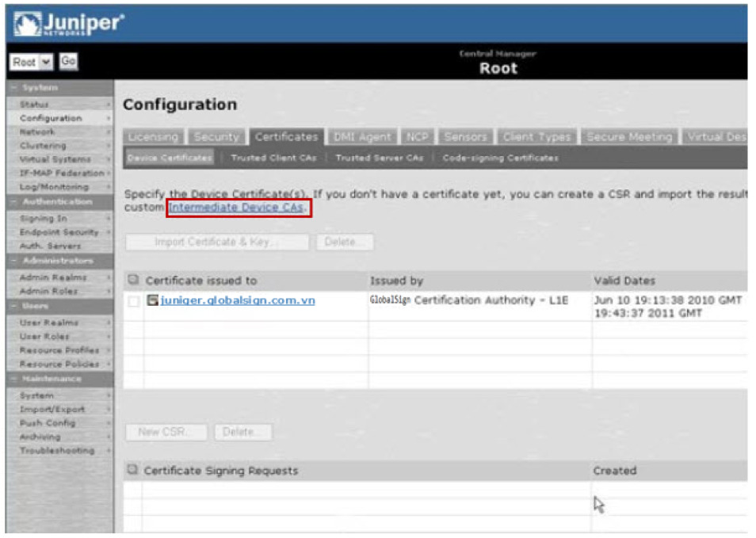Open System under Maintenance
This screenshot has width=756, height=538.
pyautogui.click(x=36, y=395)
